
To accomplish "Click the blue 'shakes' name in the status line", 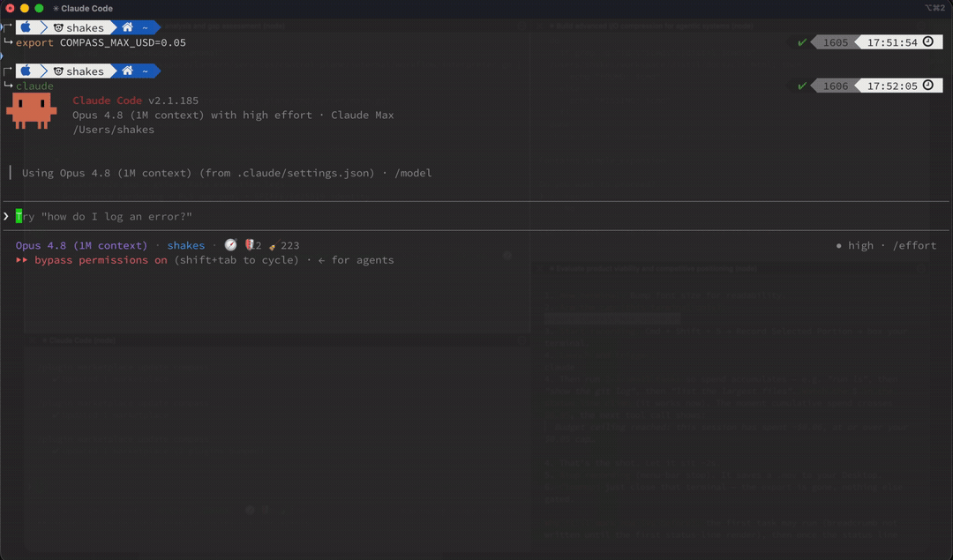I will 186,245.
